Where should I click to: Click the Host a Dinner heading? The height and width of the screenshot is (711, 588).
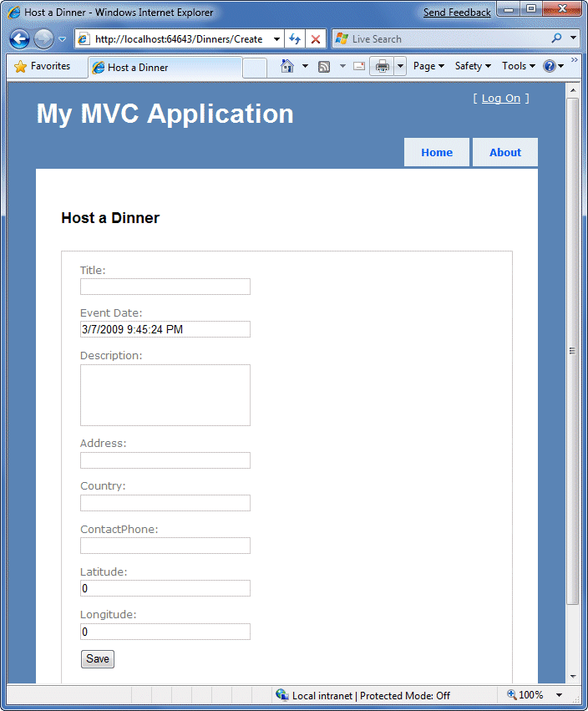pyautogui.click(x=110, y=218)
